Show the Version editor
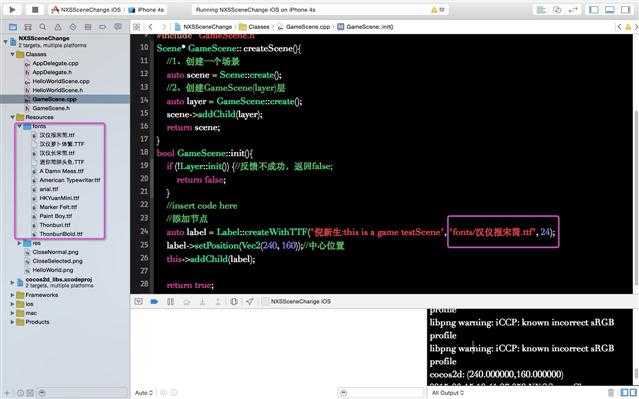This screenshot has width=639, height=399. tap(573, 10)
